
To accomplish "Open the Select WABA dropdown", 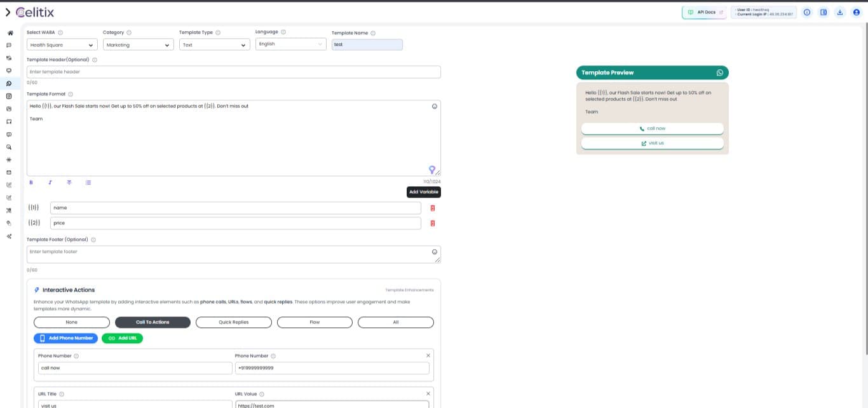I will tap(62, 45).
